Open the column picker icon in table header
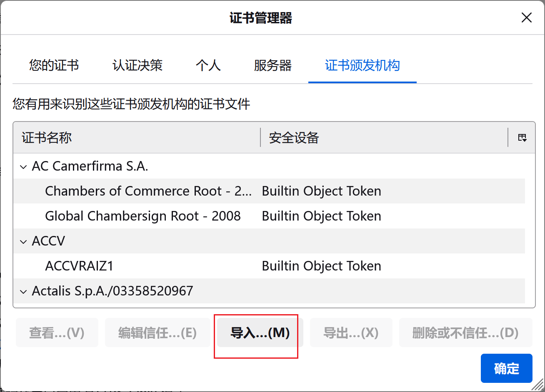545x392 pixels. [522, 138]
